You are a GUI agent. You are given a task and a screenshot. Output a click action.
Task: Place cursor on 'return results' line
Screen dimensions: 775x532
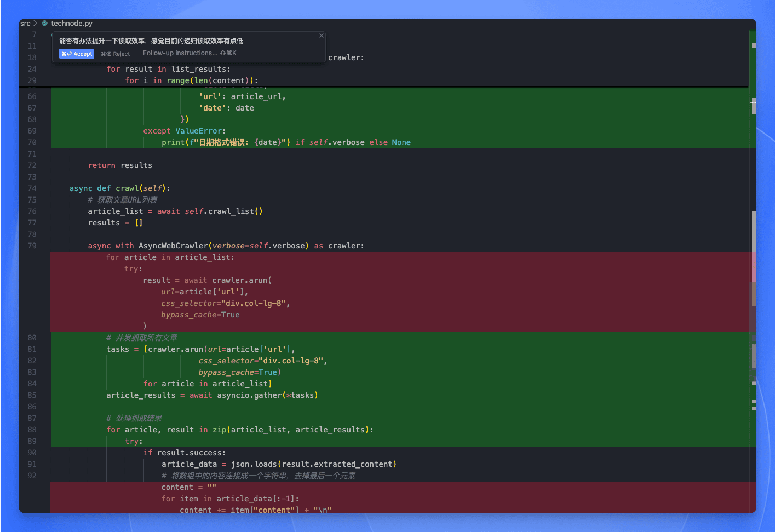[x=120, y=165]
